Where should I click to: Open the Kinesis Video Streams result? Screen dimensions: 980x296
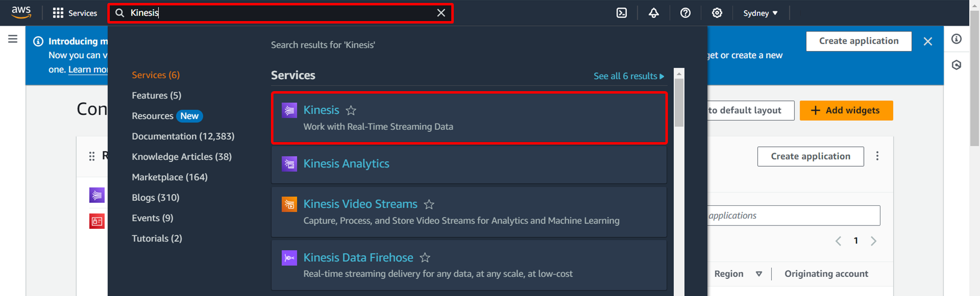pyautogui.click(x=469, y=212)
